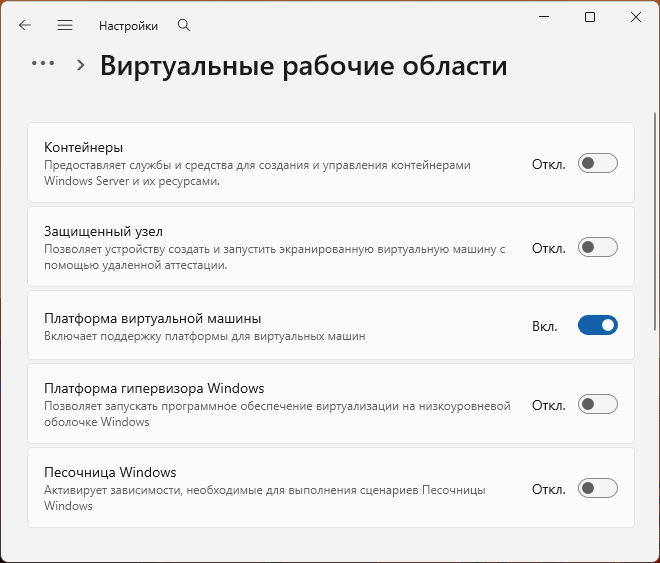The width and height of the screenshot is (660, 563).
Task: Click the Настройки title text
Action: click(128, 26)
